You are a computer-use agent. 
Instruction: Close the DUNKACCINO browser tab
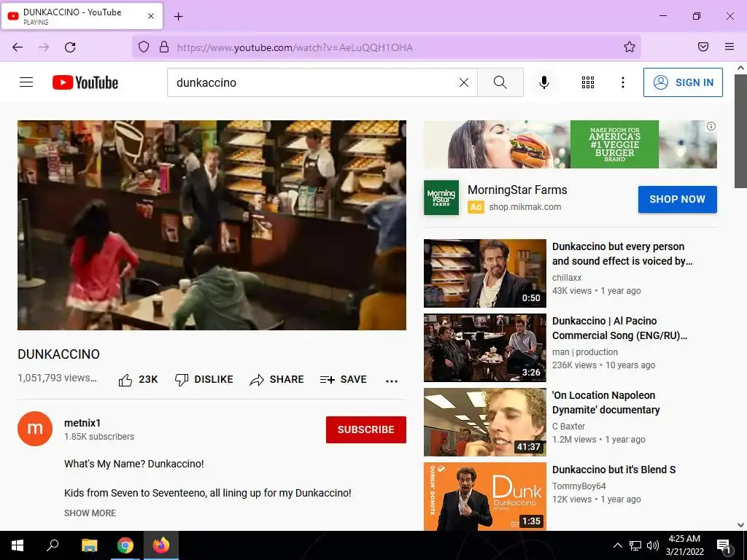pos(151,16)
